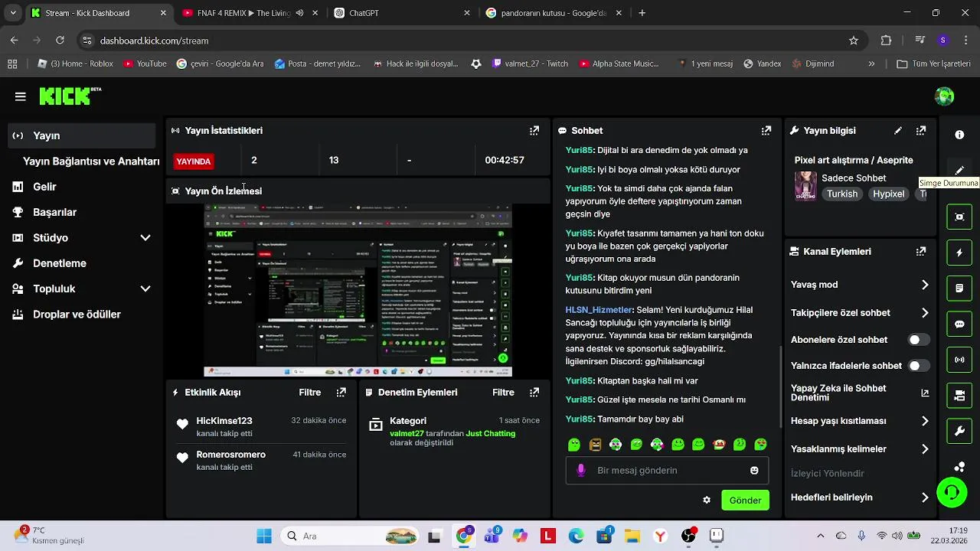The height and width of the screenshot is (551, 980).
Task: Send chat message with Gönder button
Action: [x=745, y=500]
